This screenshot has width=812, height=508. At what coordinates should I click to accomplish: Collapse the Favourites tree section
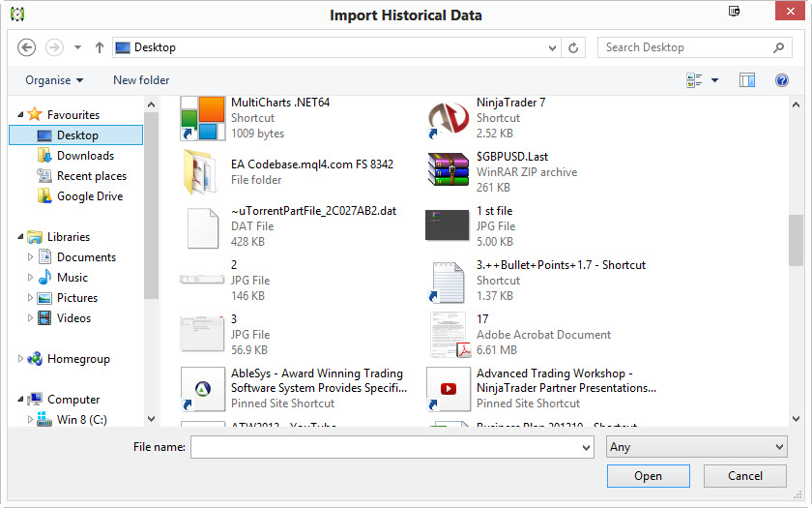(x=20, y=115)
